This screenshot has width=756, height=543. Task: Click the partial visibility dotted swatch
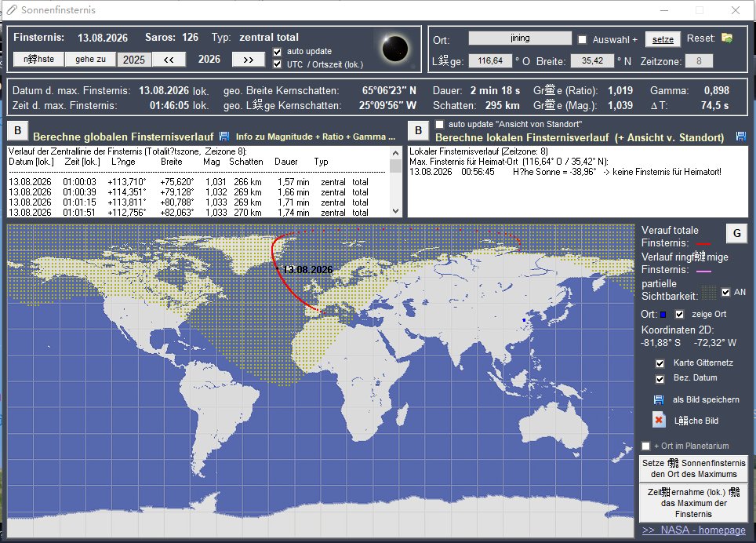(708, 293)
